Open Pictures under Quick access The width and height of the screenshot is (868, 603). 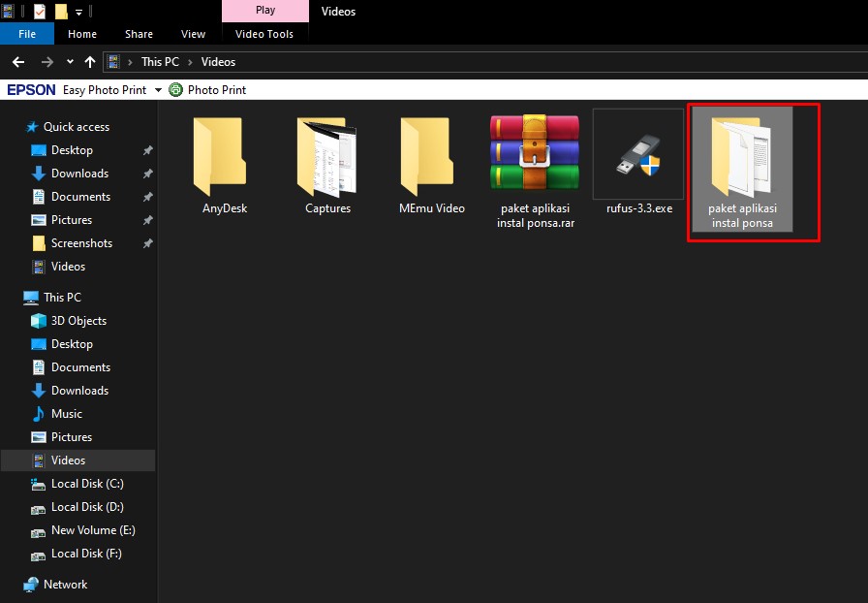tap(72, 220)
